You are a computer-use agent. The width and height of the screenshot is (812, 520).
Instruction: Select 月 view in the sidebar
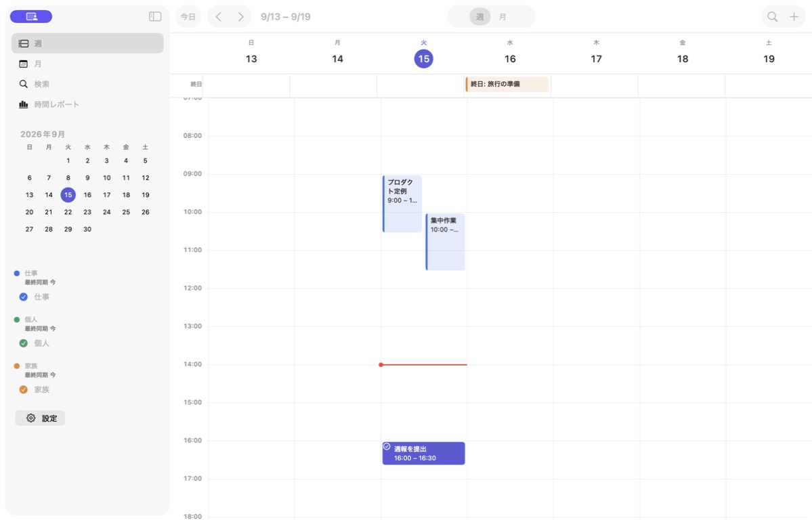click(87, 64)
